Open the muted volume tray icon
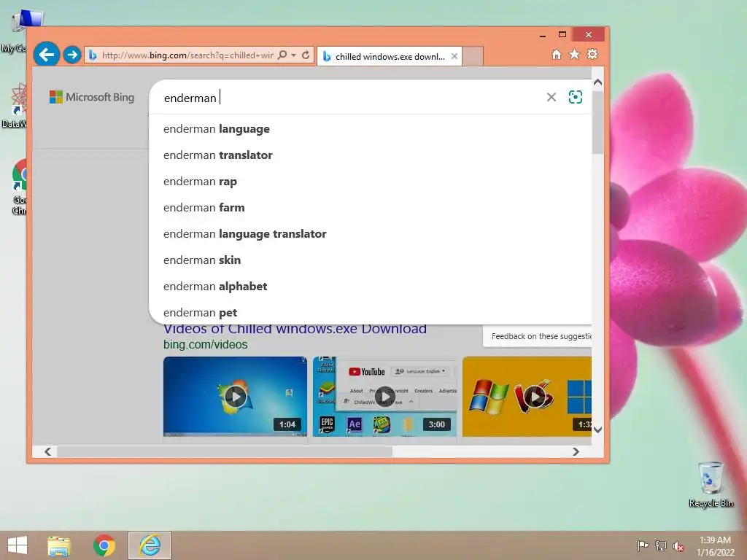This screenshot has width=747, height=560. [678, 546]
